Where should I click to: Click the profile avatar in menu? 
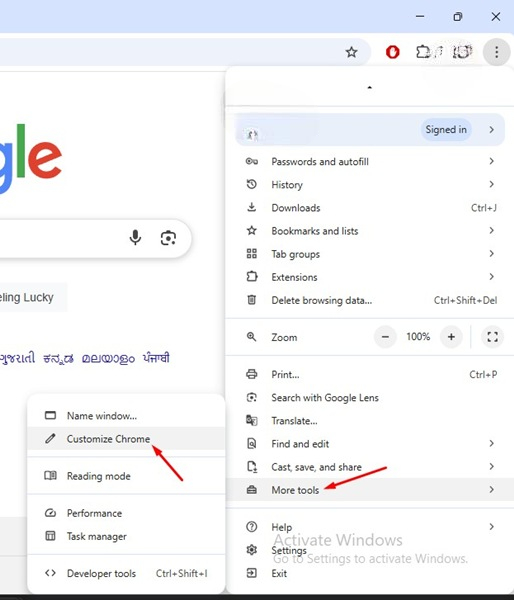pos(251,135)
